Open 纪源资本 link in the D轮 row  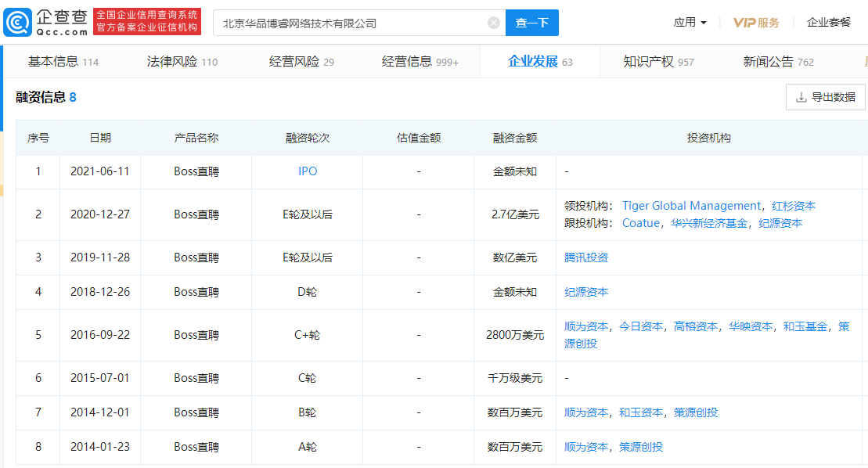pos(586,292)
